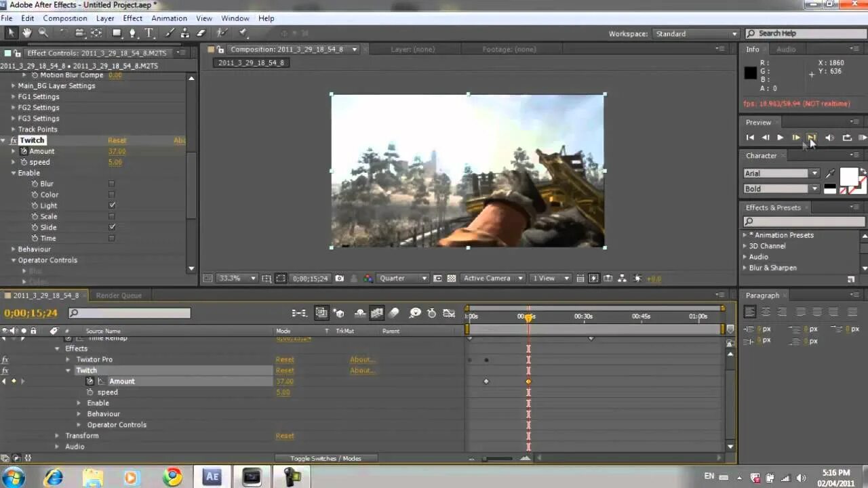Select the Pan Behind tool

tap(97, 33)
